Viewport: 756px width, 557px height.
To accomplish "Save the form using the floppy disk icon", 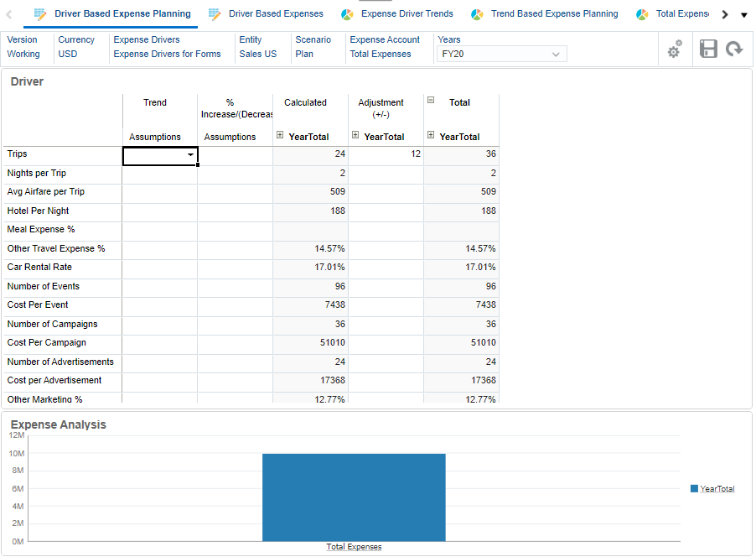I will click(708, 49).
